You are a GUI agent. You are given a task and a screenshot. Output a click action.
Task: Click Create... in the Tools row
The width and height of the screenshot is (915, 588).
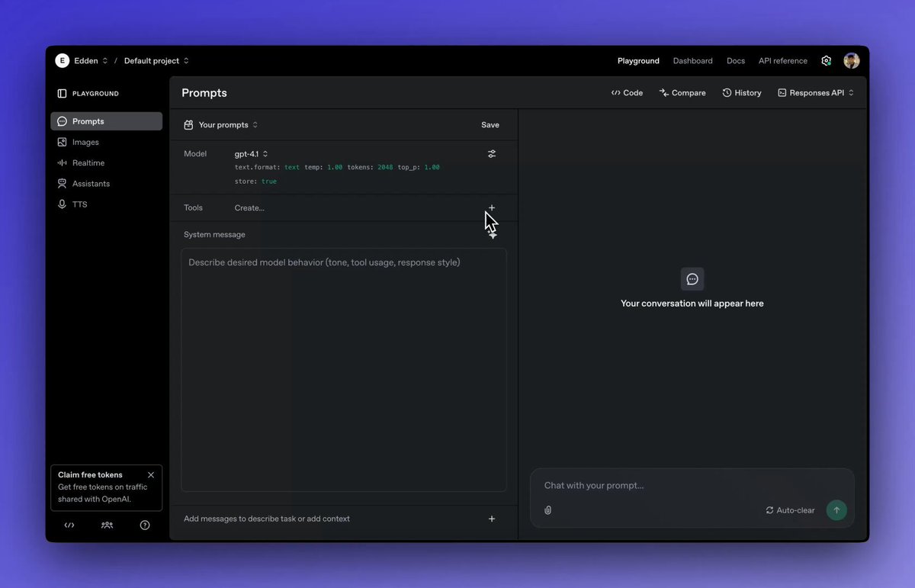249,207
